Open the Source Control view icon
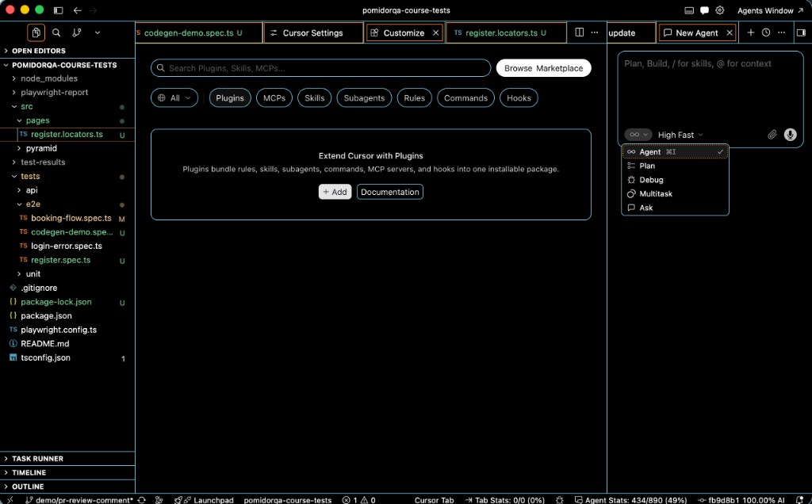The image size is (812, 504). pyautogui.click(x=77, y=32)
